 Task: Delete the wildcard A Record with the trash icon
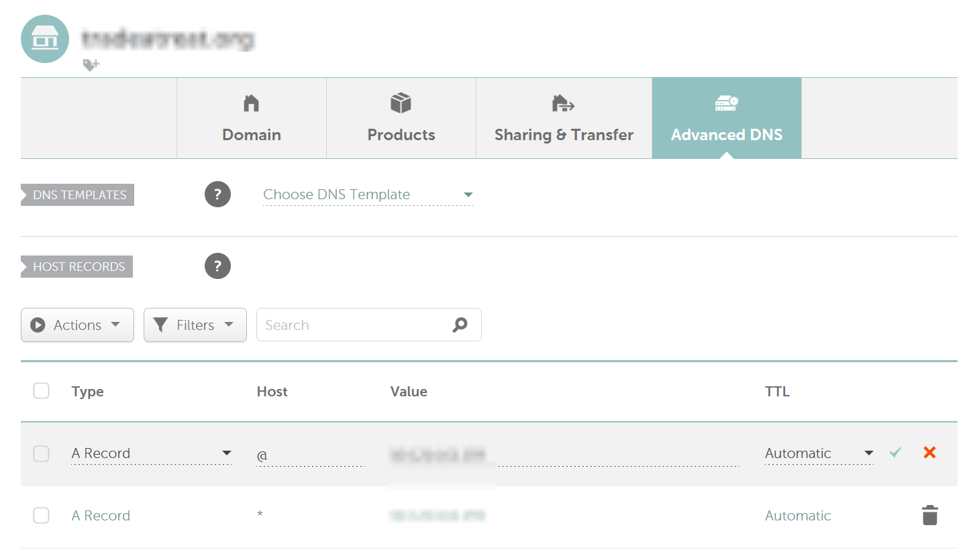click(929, 515)
